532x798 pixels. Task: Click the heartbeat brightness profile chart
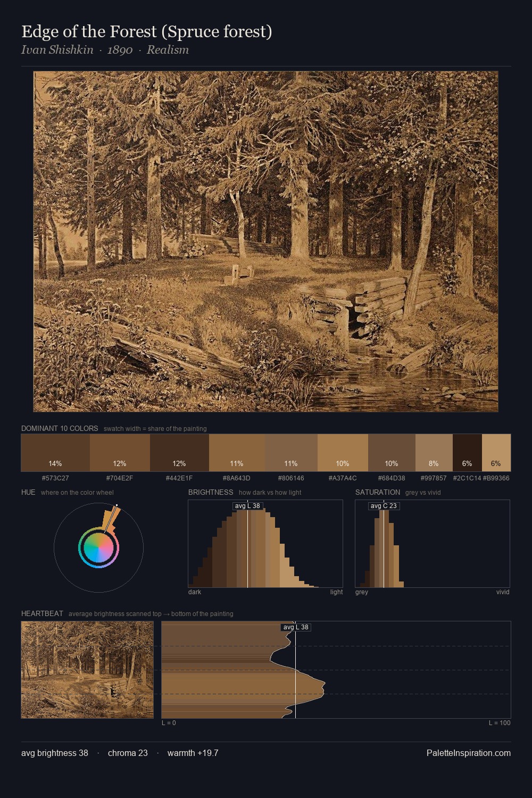click(x=336, y=670)
